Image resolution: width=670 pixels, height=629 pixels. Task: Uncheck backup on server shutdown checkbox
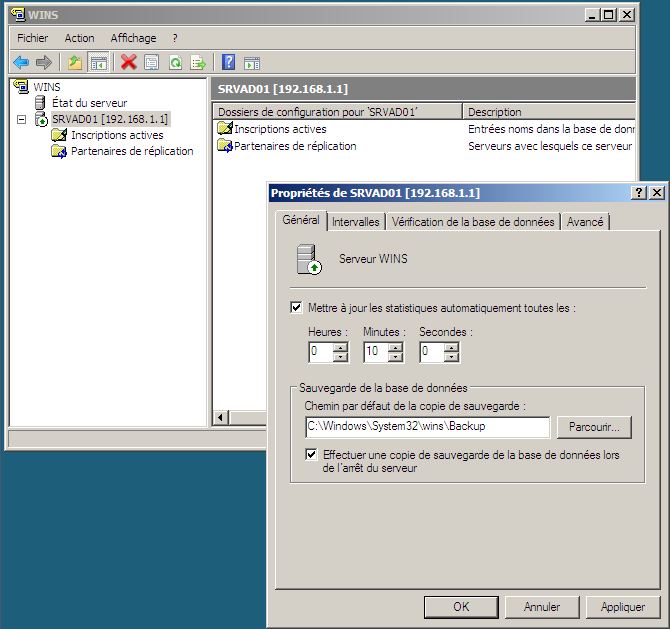tap(312, 454)
